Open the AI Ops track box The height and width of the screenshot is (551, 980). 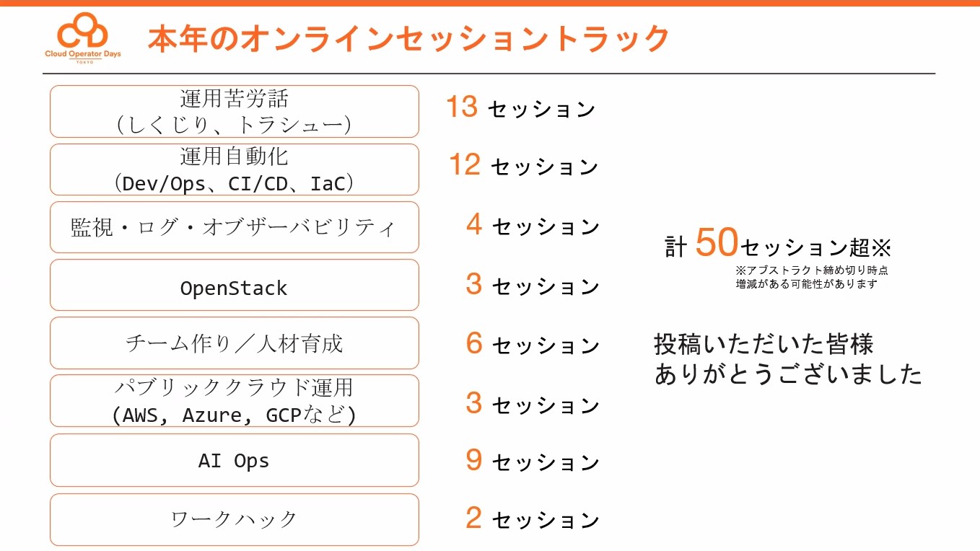tap(234, 460)
